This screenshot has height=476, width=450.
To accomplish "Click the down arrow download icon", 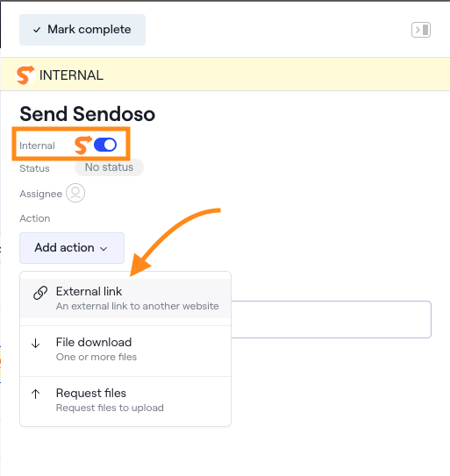I will (x=36, y=344).
